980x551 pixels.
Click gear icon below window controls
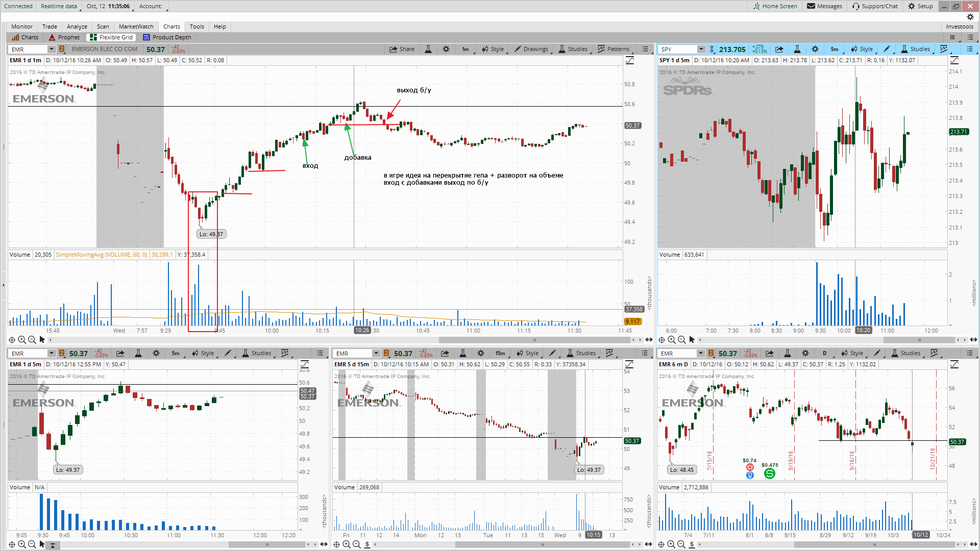point(970,17)
